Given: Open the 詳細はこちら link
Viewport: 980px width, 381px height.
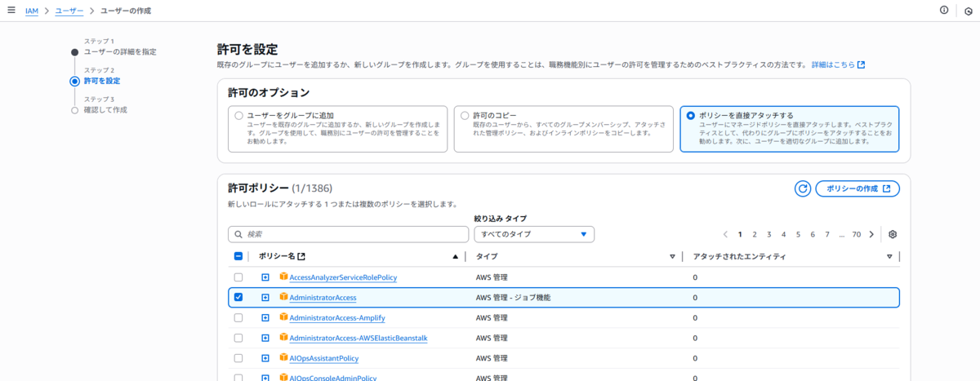Looking at the screenshot, I should pos(838,64).
